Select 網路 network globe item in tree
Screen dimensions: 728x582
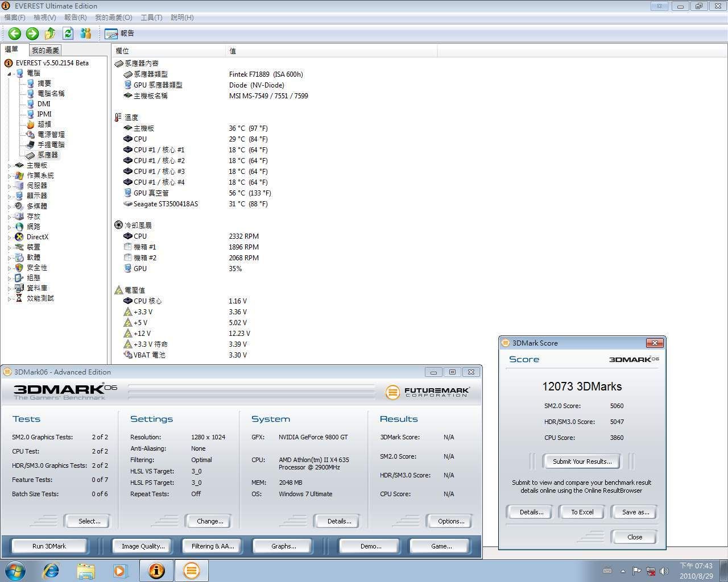34,227
